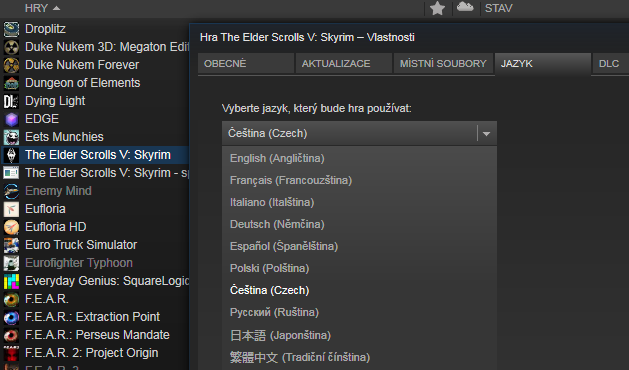Click the cloud sync column icon
This screenshot has height=370, width=629.
[x=465, y=7]
